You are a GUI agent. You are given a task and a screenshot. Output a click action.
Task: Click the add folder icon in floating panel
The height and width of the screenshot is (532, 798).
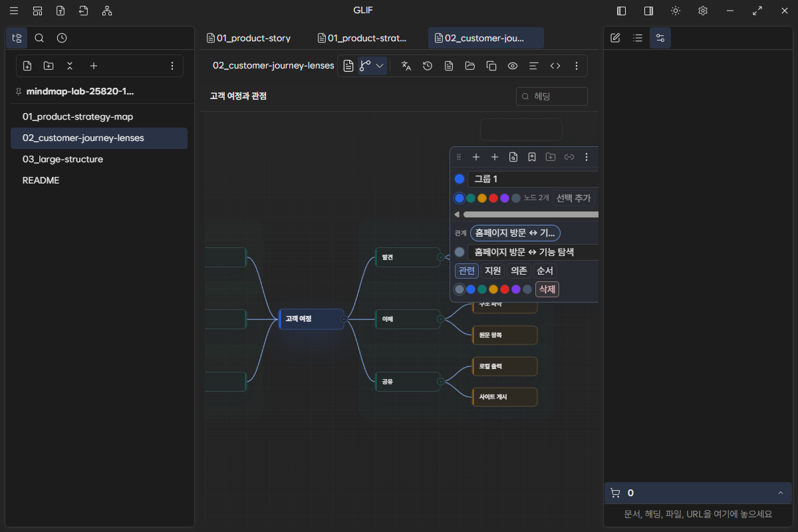pos(551,157)
